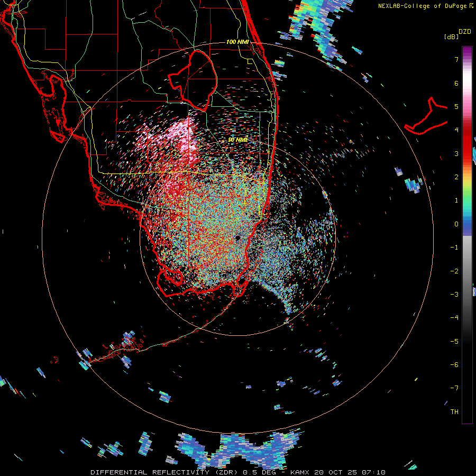The image size is (476, 476).
Task: Select the 50 NMI range ring label
Action: pos(237,140)
